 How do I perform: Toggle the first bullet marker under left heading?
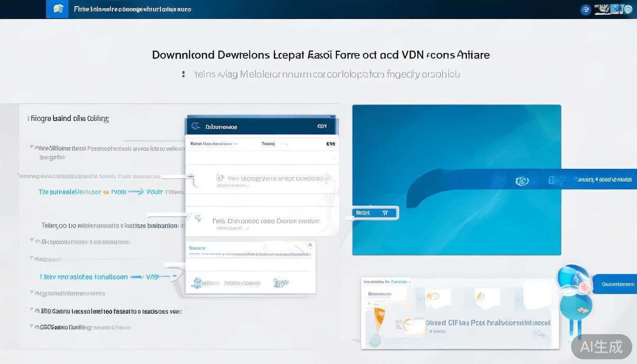pyautogui.click(x=31, y=148)
